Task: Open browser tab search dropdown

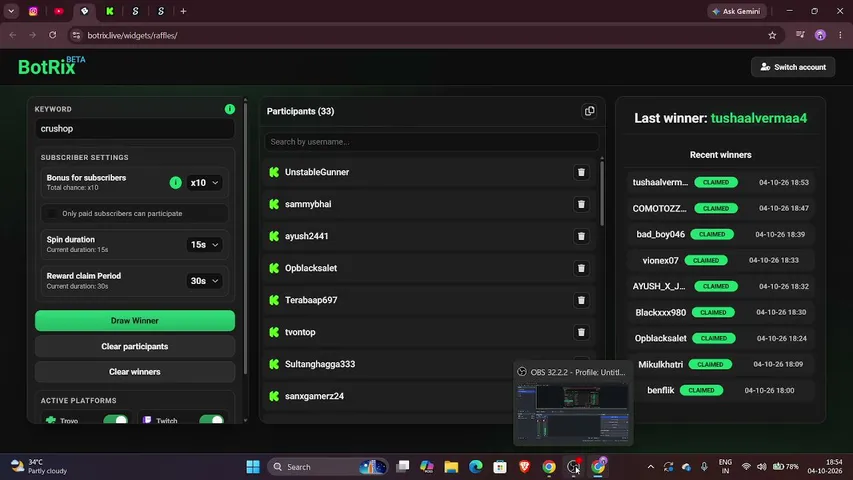Action: [x=11, y=11]
